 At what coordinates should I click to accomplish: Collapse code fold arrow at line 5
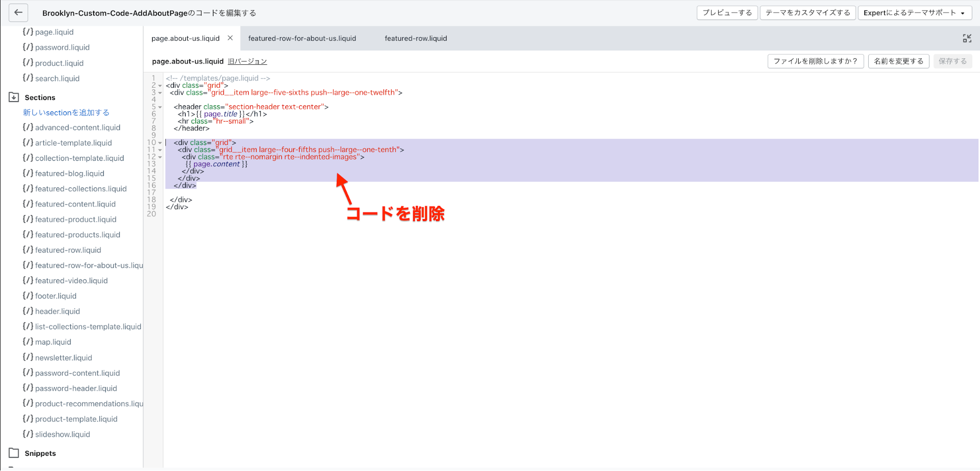coord(160,107)
